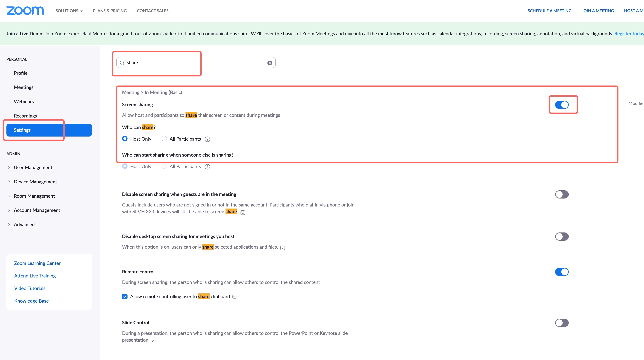Click help icon next to Who can share All Participants
Image resolution: width=644 pixels, height=360 pixels.
click(207, 139)
